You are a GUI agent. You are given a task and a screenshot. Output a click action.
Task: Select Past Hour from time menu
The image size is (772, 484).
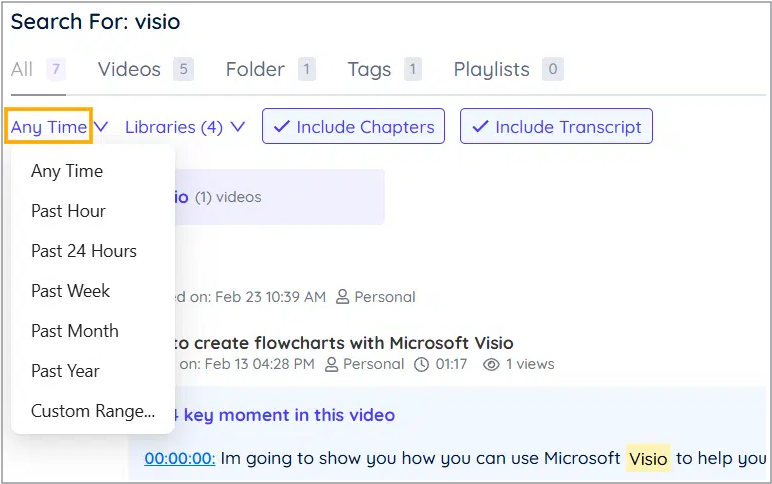click(x=68, y=211)
